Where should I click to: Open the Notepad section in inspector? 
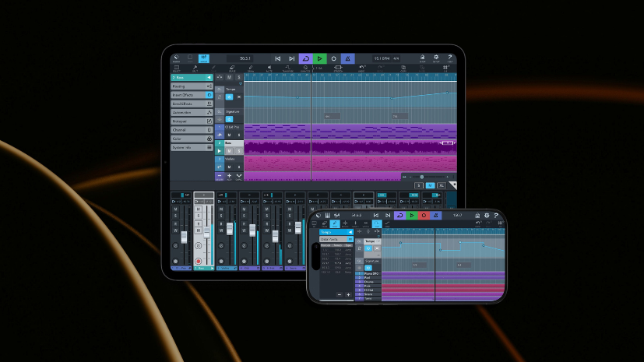click(192, 121)
